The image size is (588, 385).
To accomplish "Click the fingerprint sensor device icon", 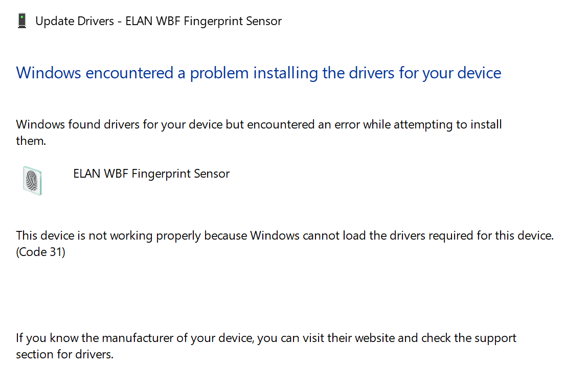I will pyautogui.click(x=32, y=180).
